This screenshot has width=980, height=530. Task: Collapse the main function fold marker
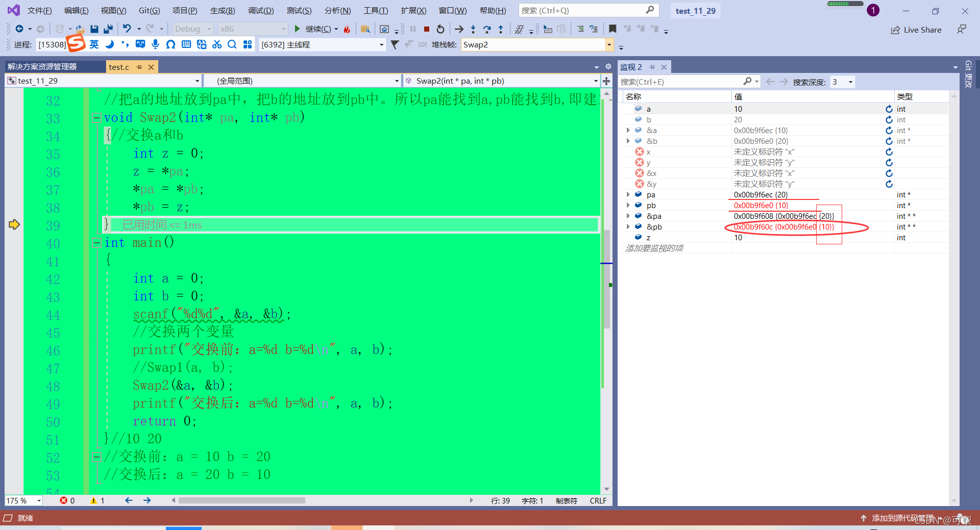96,243
